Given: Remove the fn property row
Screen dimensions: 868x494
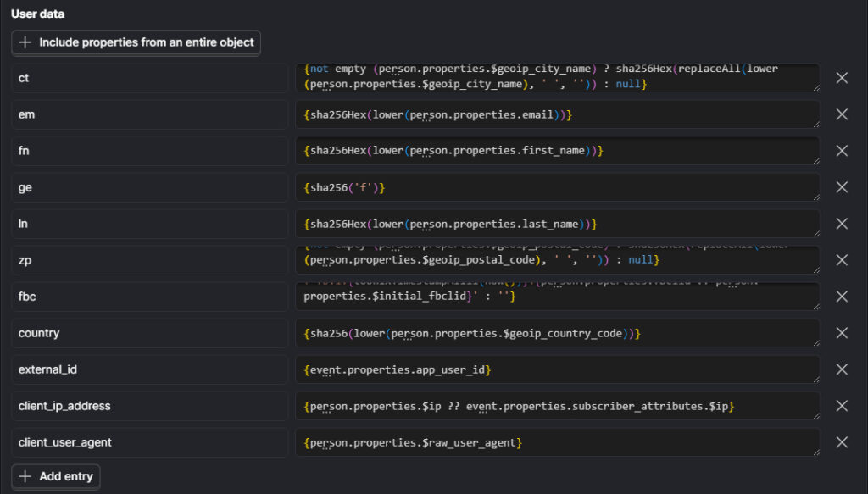Looking at the screenshot, I should tap(842, 151).
